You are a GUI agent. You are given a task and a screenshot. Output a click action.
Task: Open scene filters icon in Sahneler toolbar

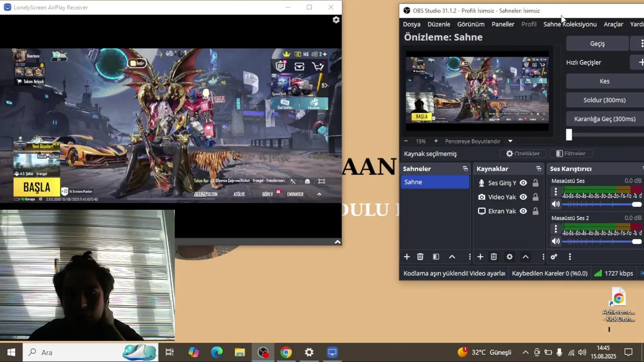tap(436, 257)
